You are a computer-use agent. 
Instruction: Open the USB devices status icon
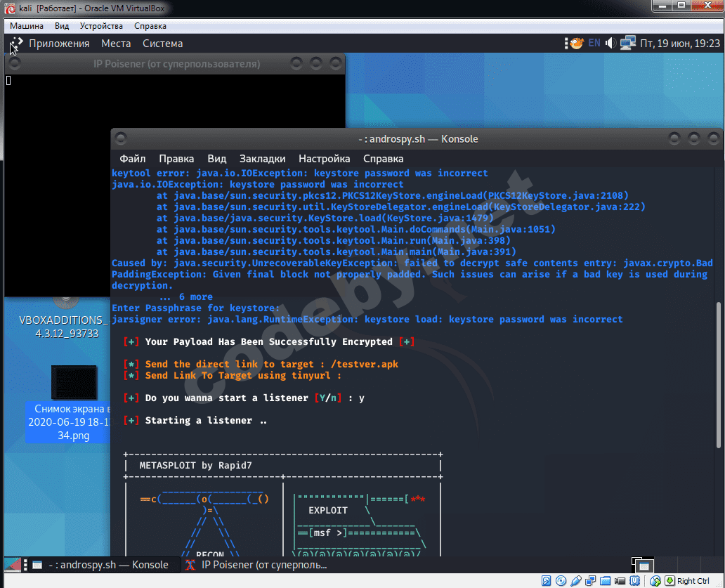point(576,581)
